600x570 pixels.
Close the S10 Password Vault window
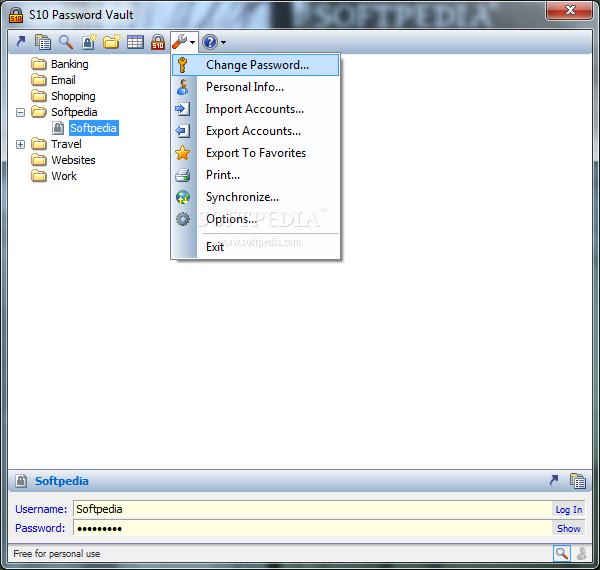[570, 10]
